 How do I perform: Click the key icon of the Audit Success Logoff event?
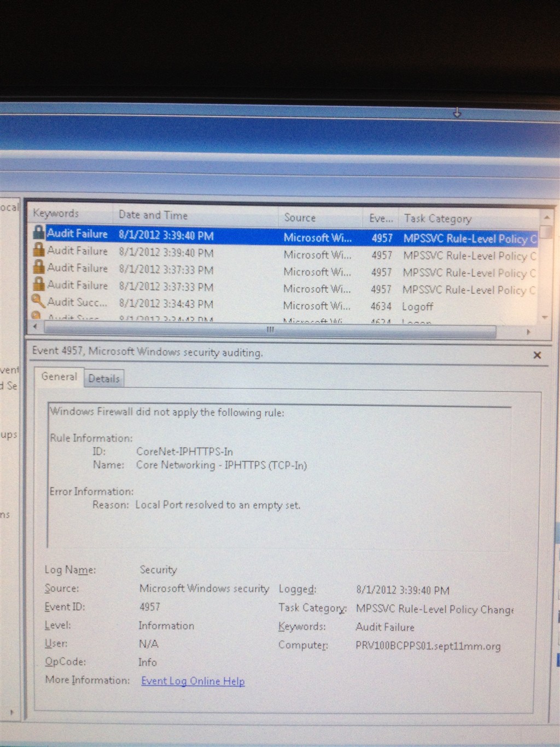click(x=37, y=301)
